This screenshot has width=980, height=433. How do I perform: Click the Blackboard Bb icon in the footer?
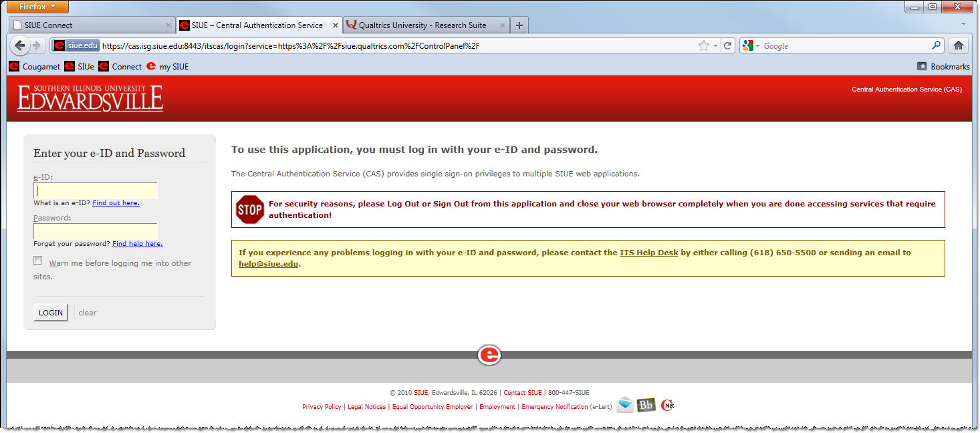click(x=646, y=405)
